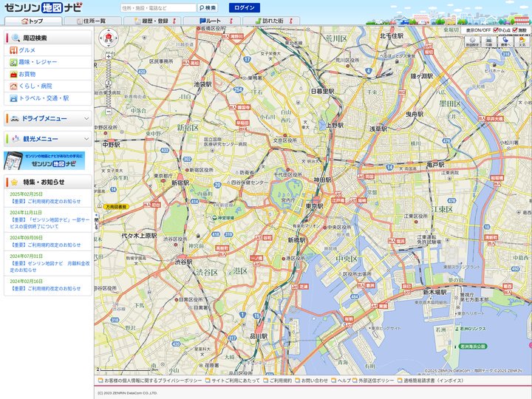Click the グルメ fork-and-knife icon
The height and width of the screenshot is (399, 532).
point(13,50)
